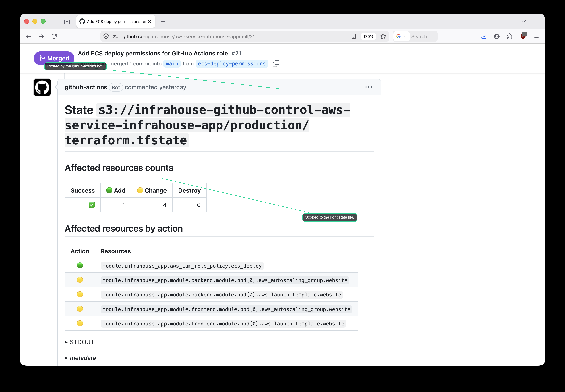
Task: Click green circle beside ecs_deploy resource
Action: [80, 265]
